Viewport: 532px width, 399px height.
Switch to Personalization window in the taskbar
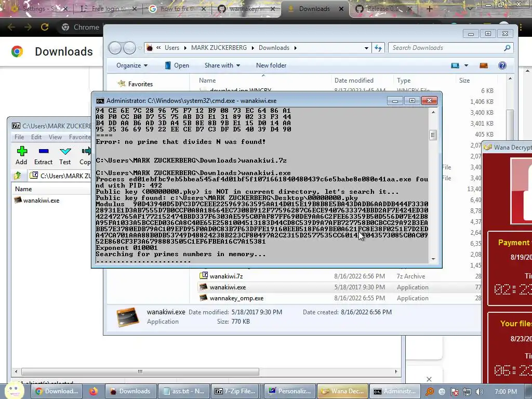click(289, 391)
